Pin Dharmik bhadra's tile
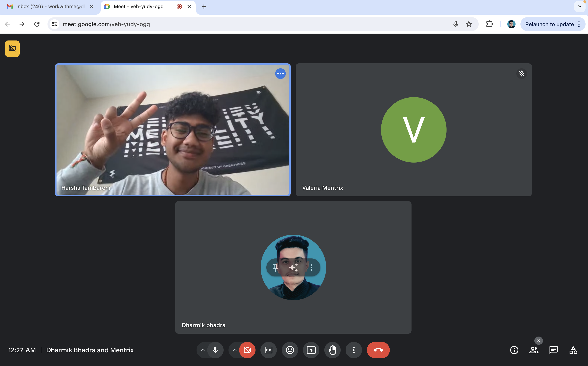This screenshot has width=588, height=366. click(275, 267)
